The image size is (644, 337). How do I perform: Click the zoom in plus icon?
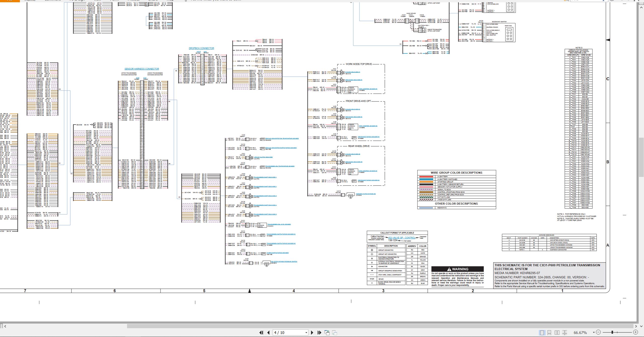(635, 332)
